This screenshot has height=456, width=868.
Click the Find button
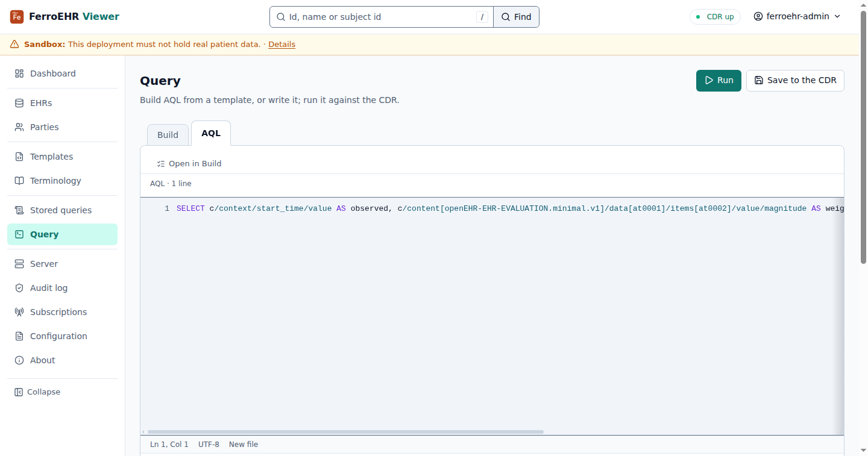coord(516,17)
